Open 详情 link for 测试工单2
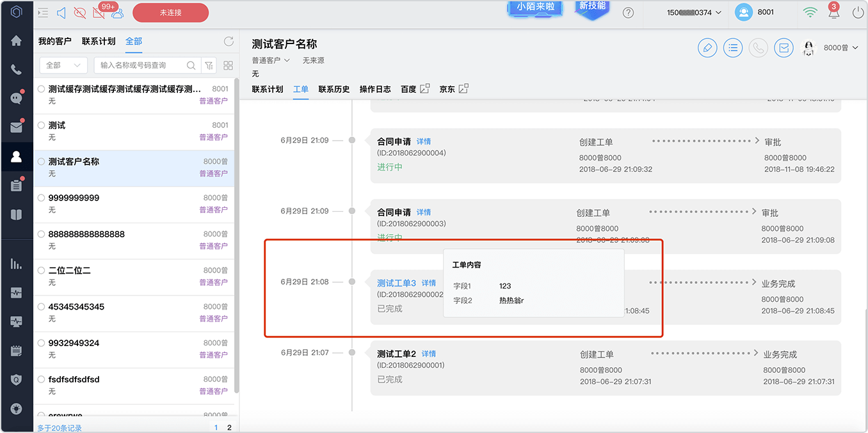 pos(429,354)
